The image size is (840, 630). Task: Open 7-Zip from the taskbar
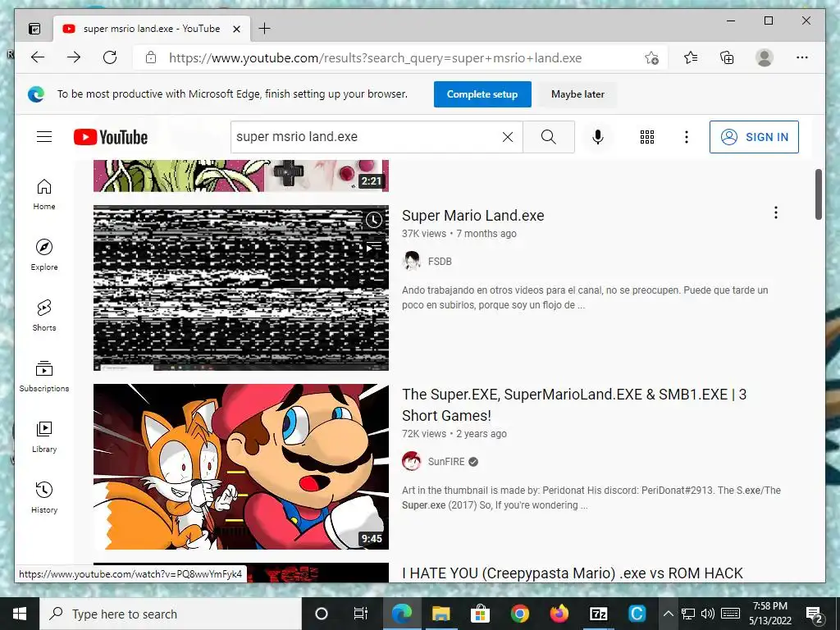pos(598,614)
